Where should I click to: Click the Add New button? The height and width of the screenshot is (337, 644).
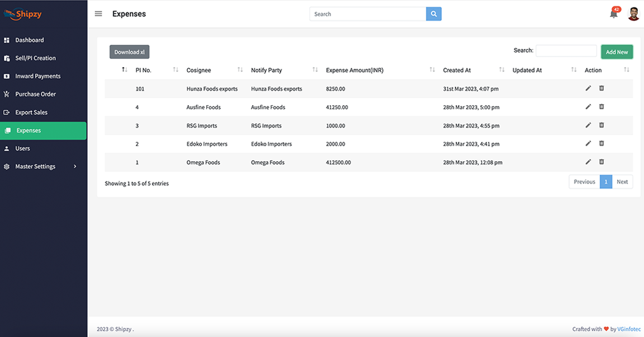(x=617, y=52)
